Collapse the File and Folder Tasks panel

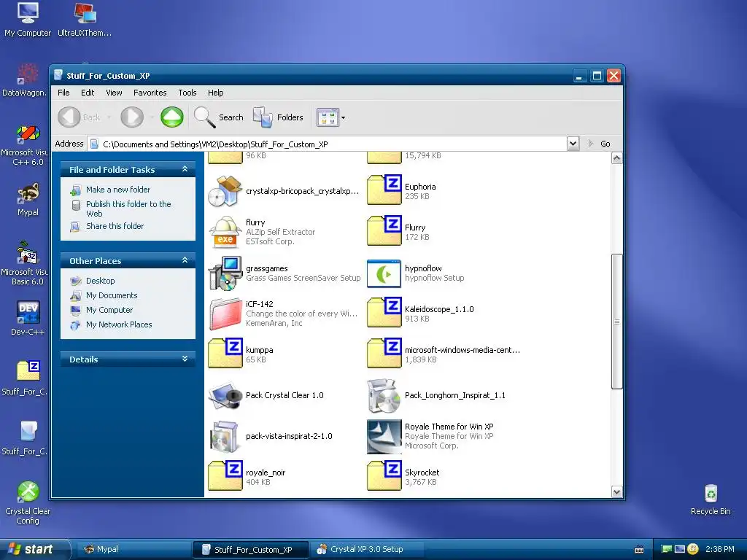pyautogui.click(x=185, y=169)
